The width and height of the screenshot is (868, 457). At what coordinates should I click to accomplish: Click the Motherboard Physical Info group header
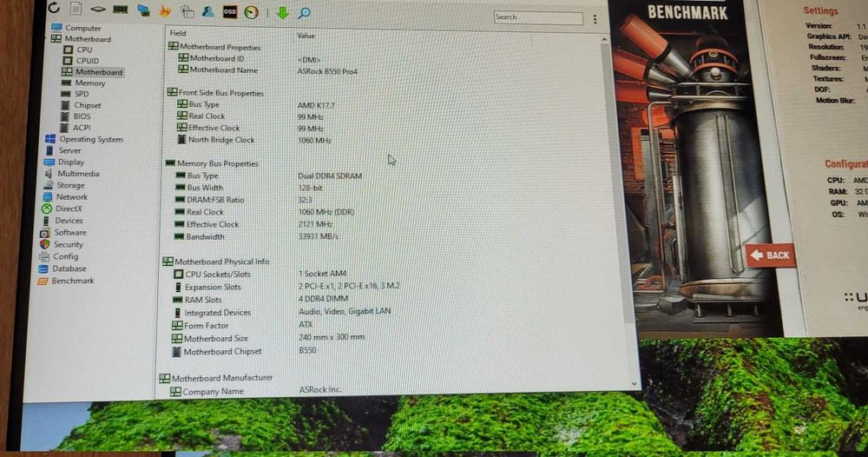(216, 262)
